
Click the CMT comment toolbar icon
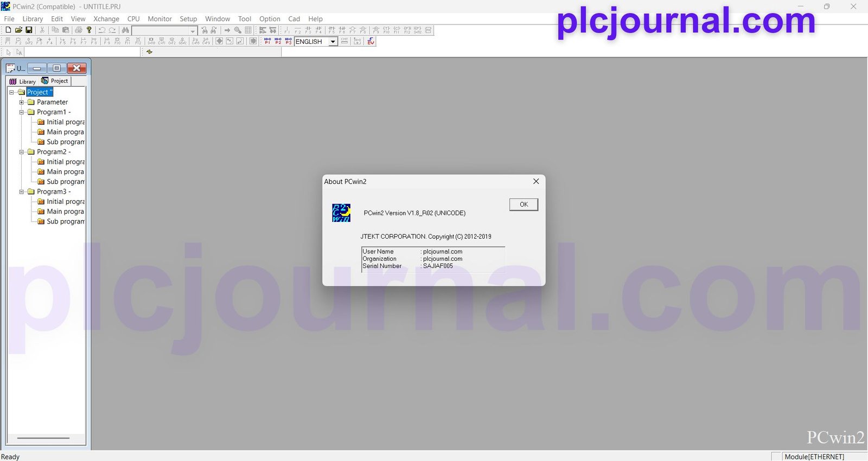pyautogui.click(x=344, y=41)
